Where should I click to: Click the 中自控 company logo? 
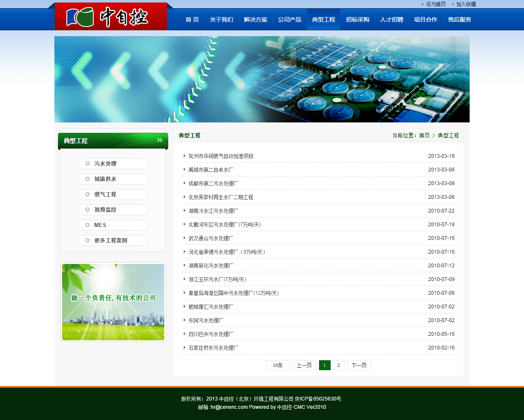[110, 17]
